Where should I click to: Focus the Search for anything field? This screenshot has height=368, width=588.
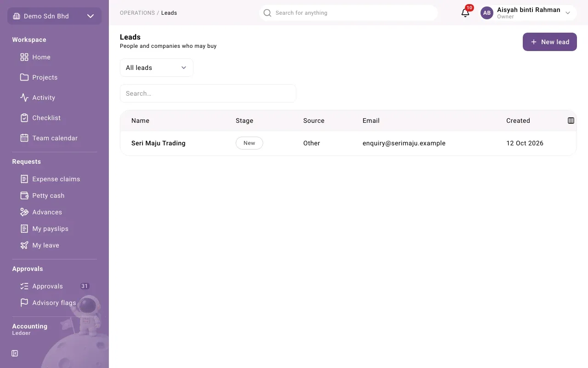[x=348, y=13]
